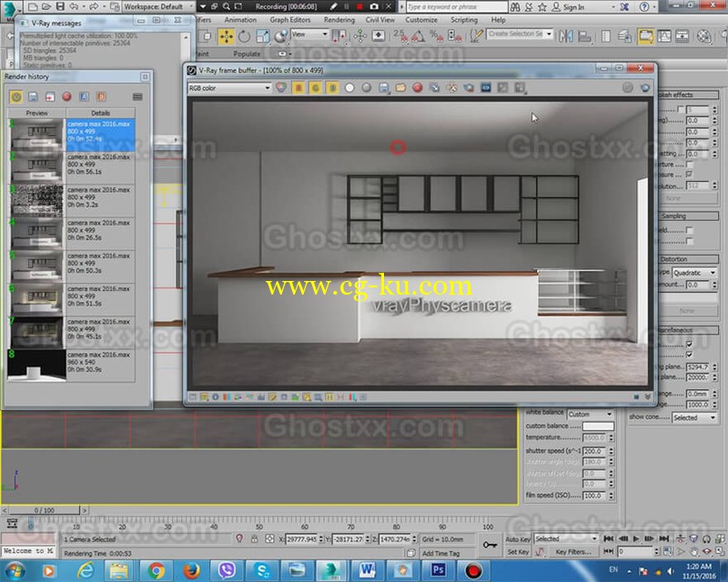Click the Load image folder icon in frame buffer
The width and height of the screenshot is (728, 582).
(400, 87)
